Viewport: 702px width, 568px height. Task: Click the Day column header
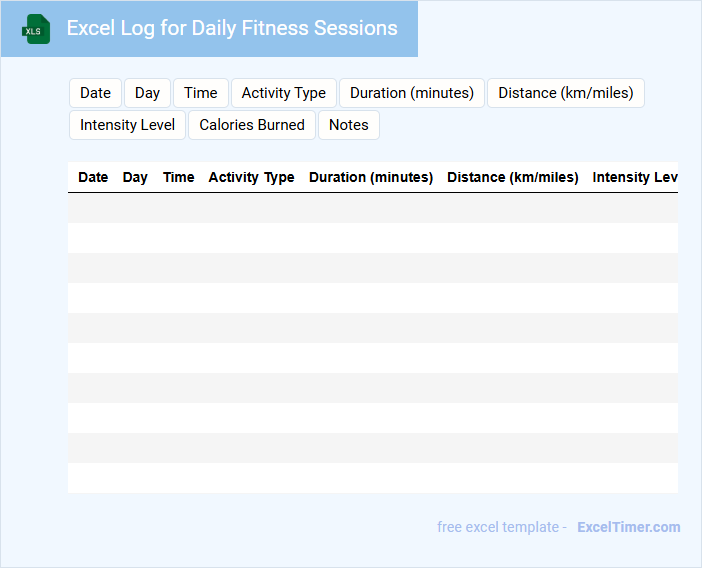(135, 177)
